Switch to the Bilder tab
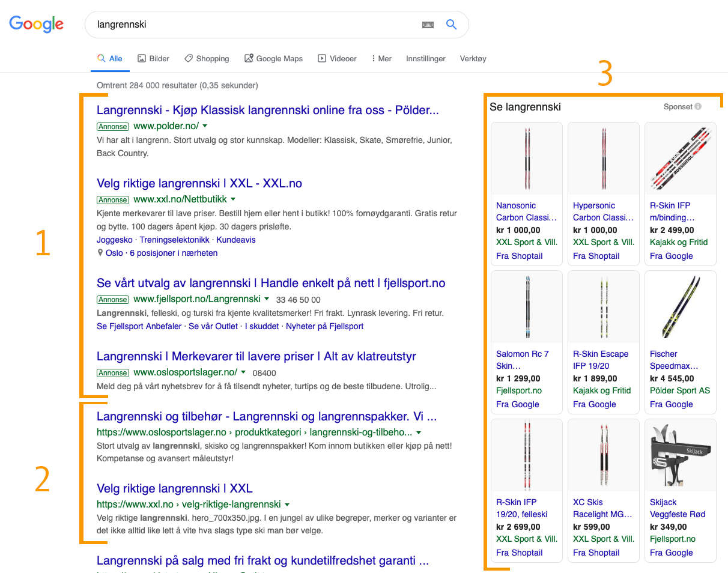This screenshot has height=573, width=728. coord(153,58)
